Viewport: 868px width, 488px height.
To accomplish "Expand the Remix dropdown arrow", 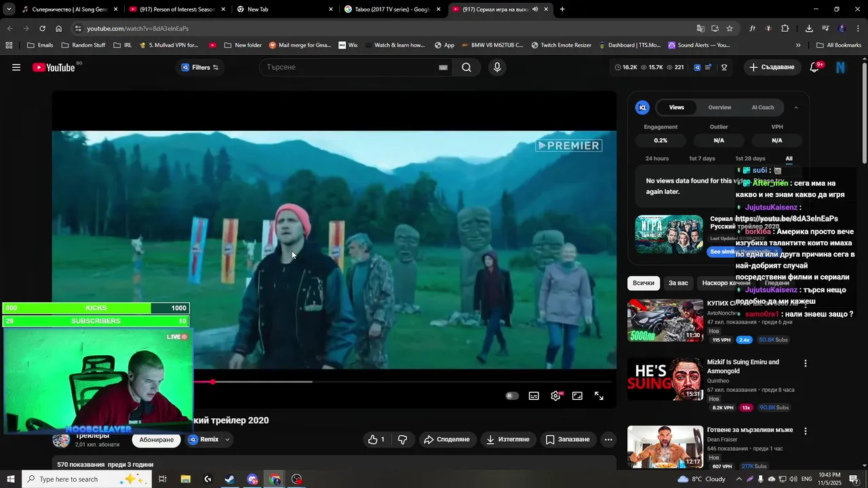I will [x=227, y=439].
